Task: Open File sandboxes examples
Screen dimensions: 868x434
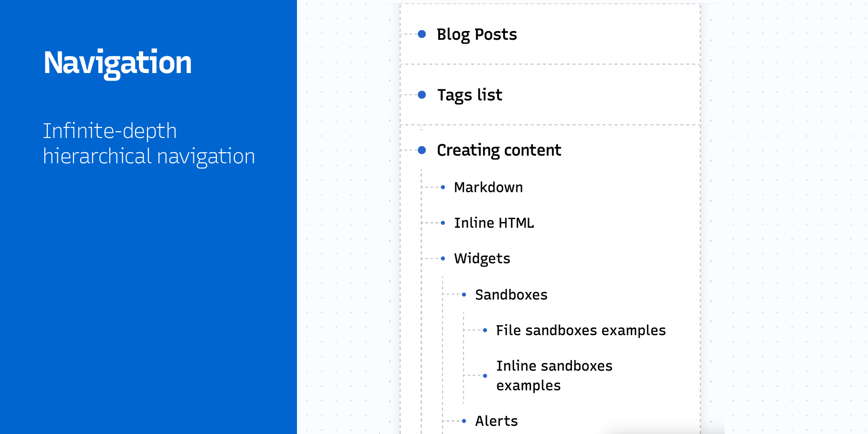Action: click(x=581, y=330)
